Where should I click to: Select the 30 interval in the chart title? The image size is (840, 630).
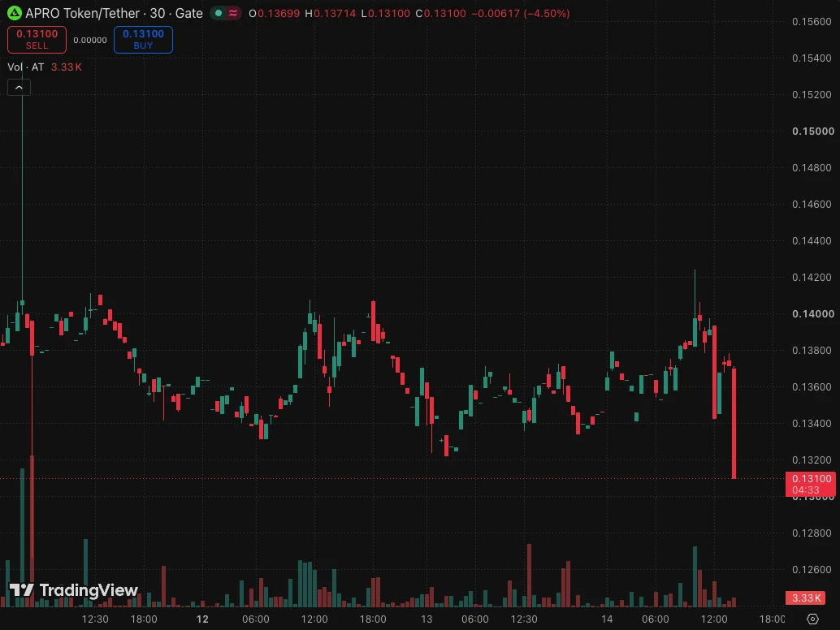tap(158, 13)
